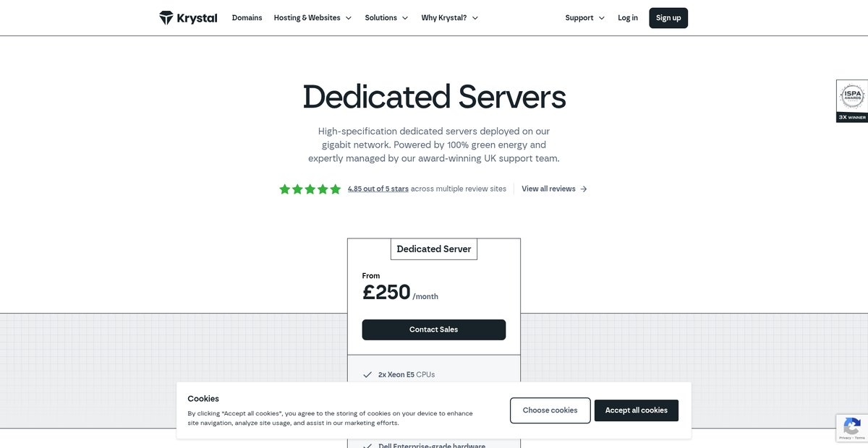The image size is (868, 448).
Task: Click the 2x Xeon E5 CPUs feature
Action: coord(407,375)
